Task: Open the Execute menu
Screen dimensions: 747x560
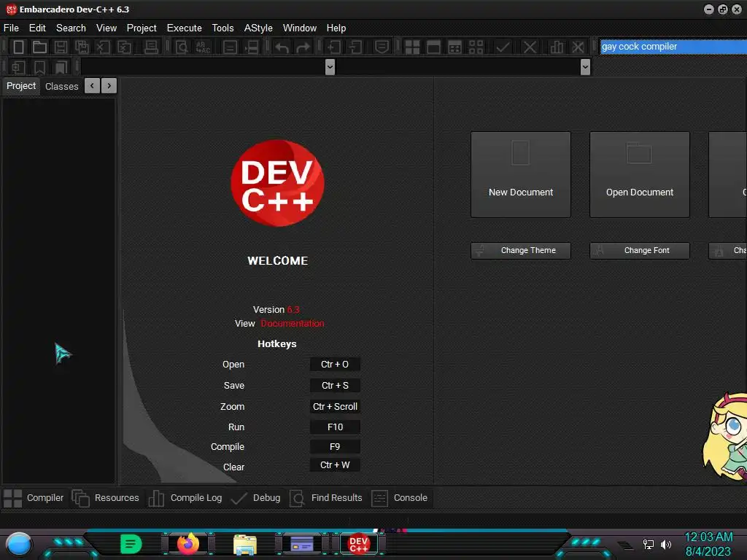Action: pos(185,28)
